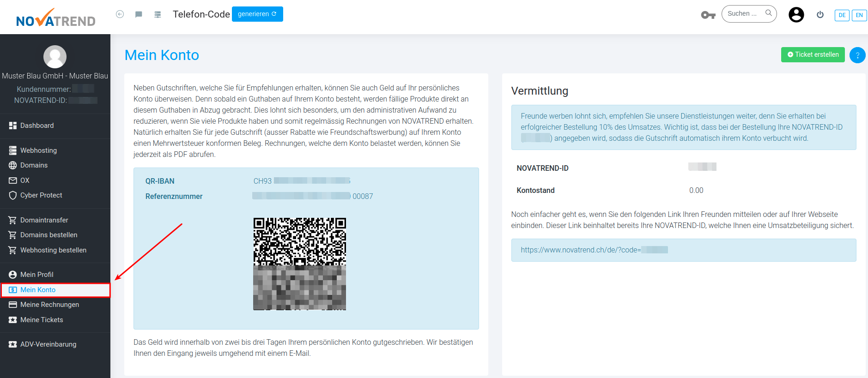Screen dimensions: 868x378
Task: Click the back arrow circle icon
Action: (x=120, y=14)
